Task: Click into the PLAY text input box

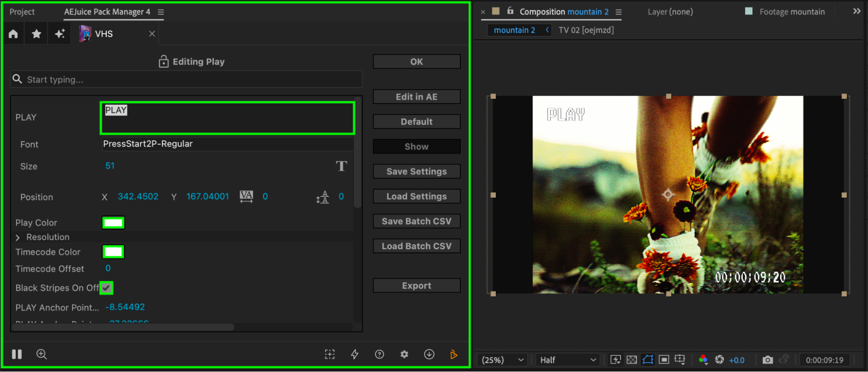Action: [x=228, y=118]
